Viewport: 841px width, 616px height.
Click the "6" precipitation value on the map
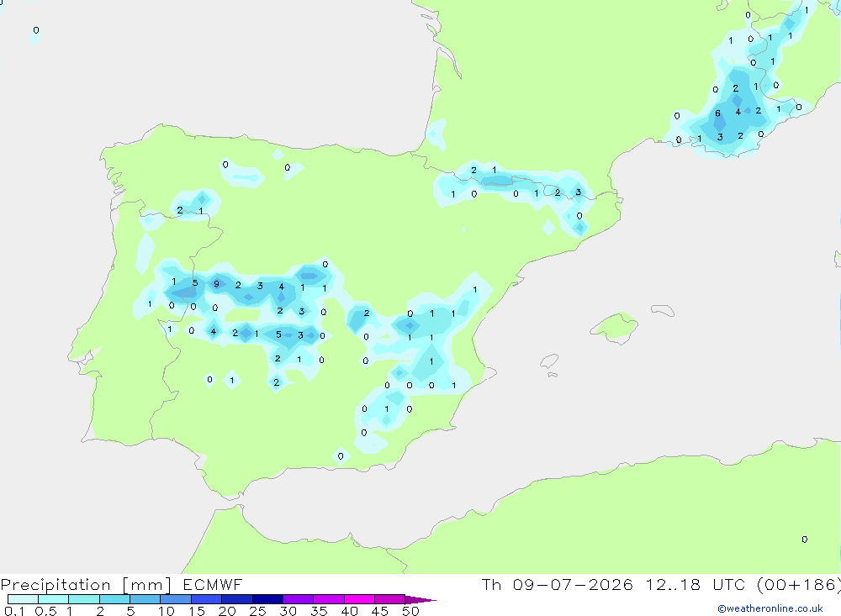717,113
